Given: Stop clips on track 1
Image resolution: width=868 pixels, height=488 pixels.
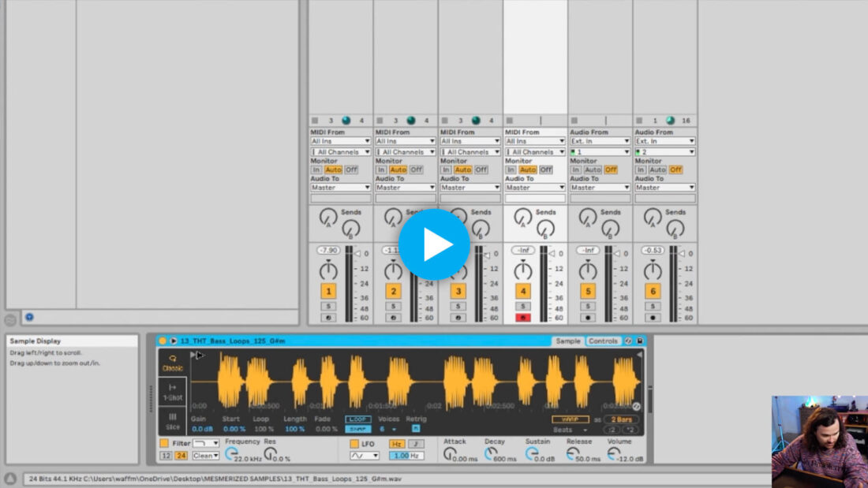Looking at the screenshot, I should pos(315,121).
